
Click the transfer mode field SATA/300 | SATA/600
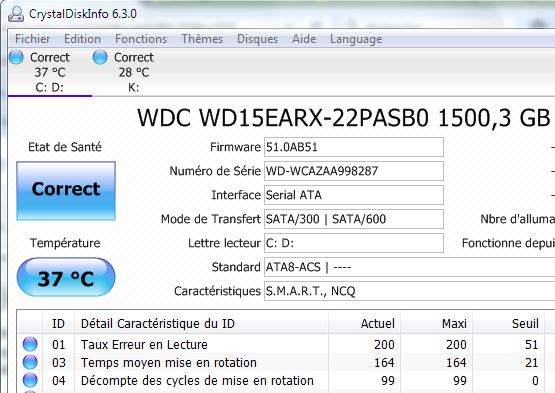point(354,219)
